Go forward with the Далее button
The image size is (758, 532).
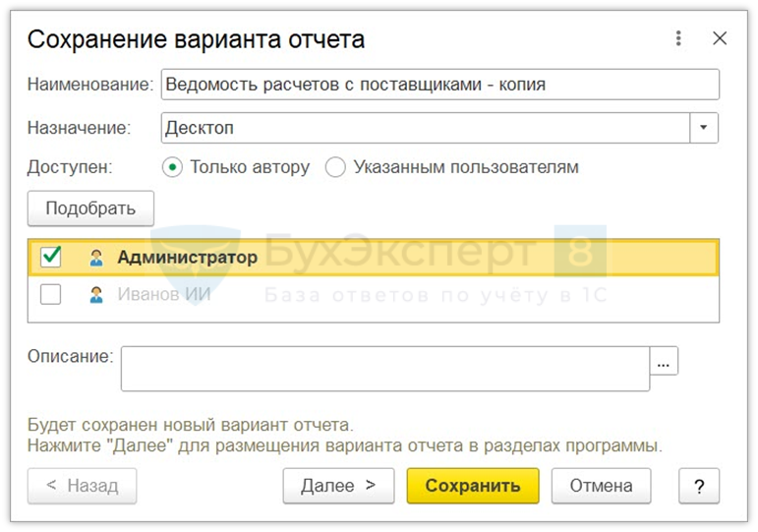click(x=338, y=486)
